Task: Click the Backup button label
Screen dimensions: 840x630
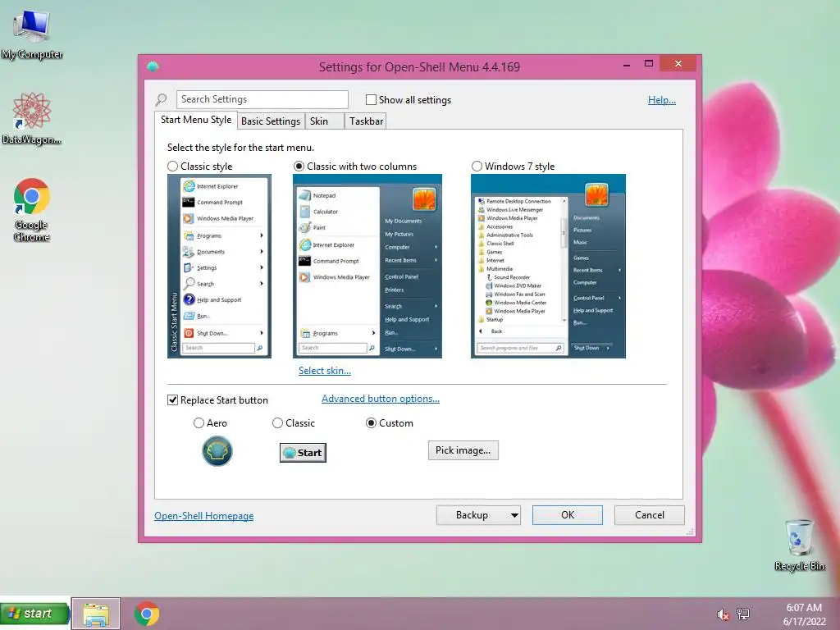Action: [472, 515]
